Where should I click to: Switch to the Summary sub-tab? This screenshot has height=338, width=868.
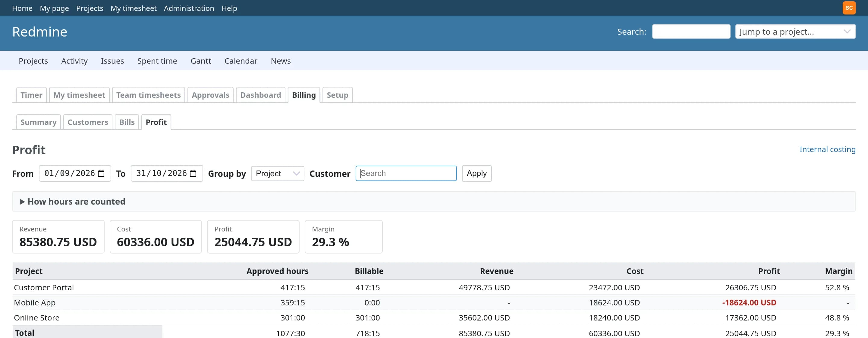[38, 122]
